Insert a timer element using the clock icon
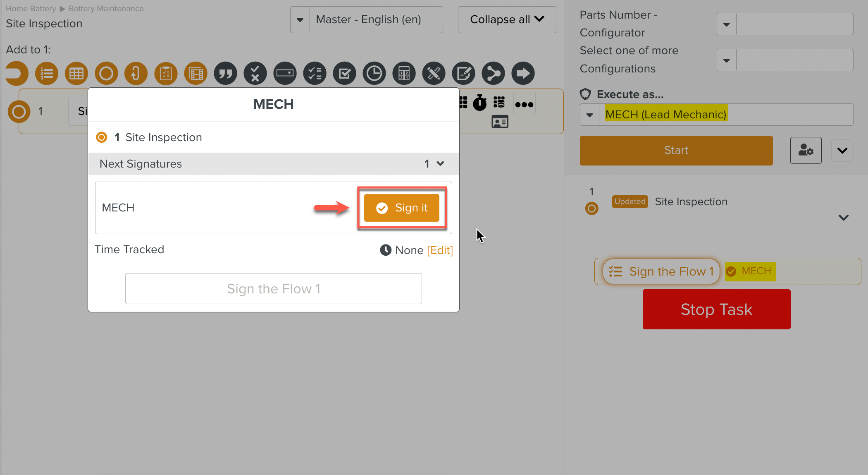The height and width of the screenshot is (475, 868). click(x=374, y=73)
